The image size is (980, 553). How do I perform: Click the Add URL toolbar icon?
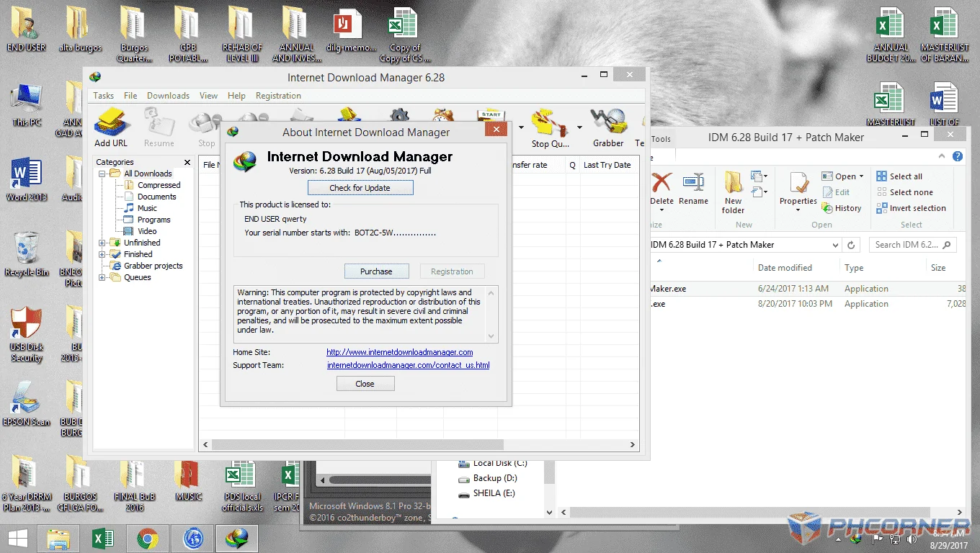(111, 127)
